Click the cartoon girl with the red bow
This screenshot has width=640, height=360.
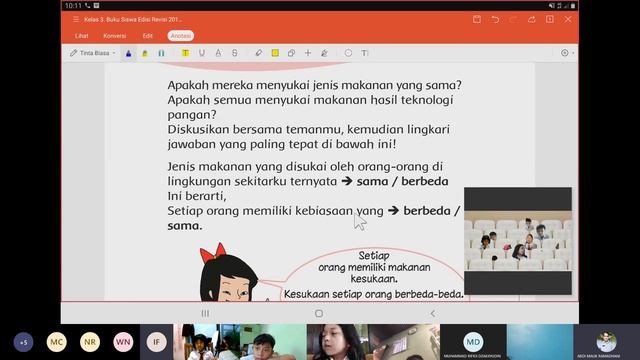point(229,273)
